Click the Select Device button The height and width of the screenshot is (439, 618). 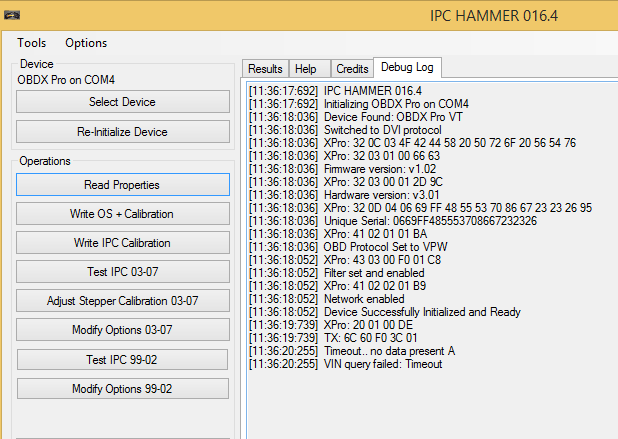pos(123,102)
